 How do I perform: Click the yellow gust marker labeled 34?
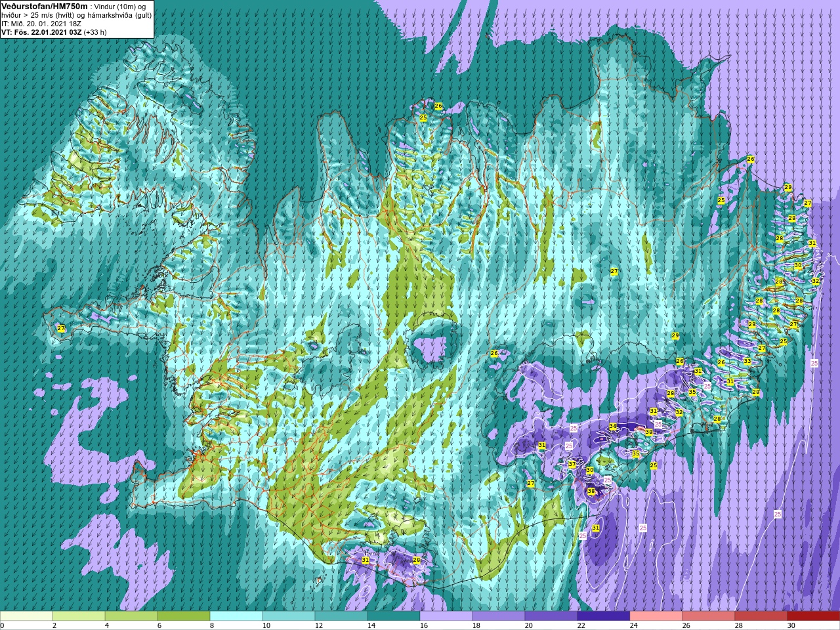(613, 426)
